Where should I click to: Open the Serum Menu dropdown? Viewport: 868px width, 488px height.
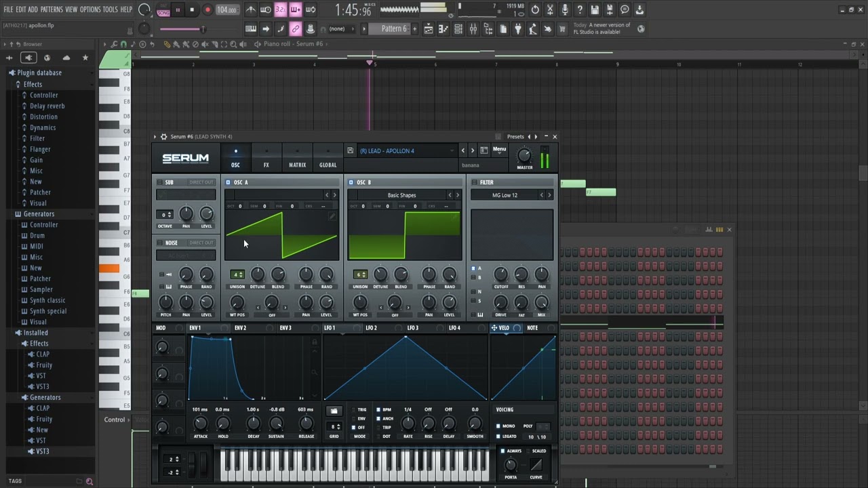[499, 149]
